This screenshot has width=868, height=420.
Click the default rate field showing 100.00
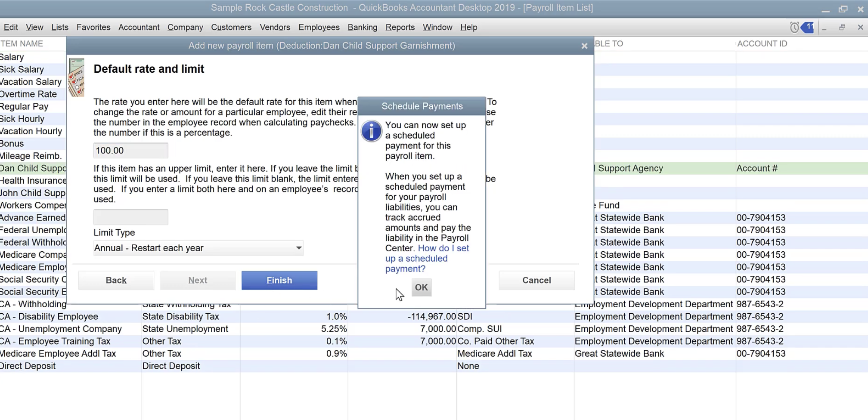point(130,151)
